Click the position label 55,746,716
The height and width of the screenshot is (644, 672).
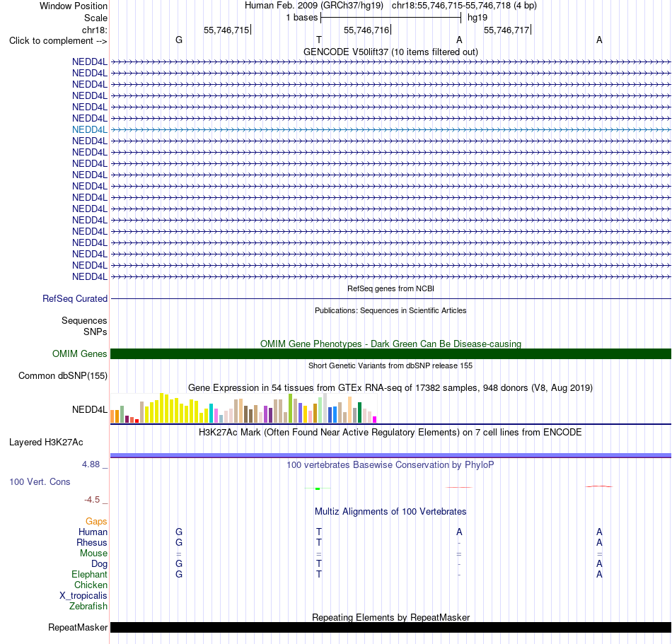366,30
